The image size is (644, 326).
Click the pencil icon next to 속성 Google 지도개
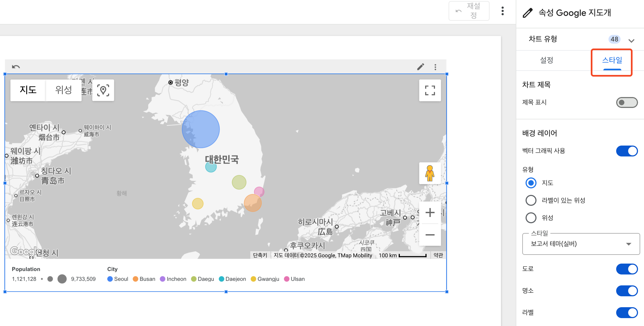527,12
